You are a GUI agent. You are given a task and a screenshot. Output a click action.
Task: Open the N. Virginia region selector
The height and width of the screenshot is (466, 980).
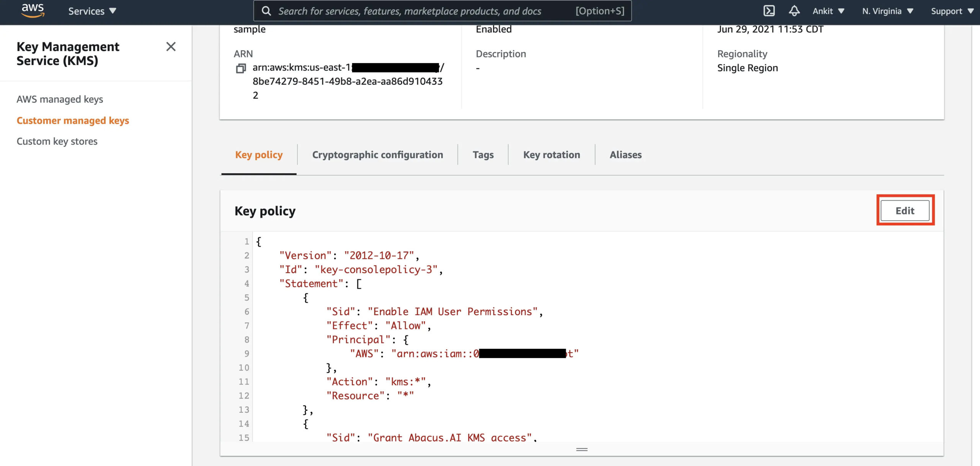click(887, 11)
